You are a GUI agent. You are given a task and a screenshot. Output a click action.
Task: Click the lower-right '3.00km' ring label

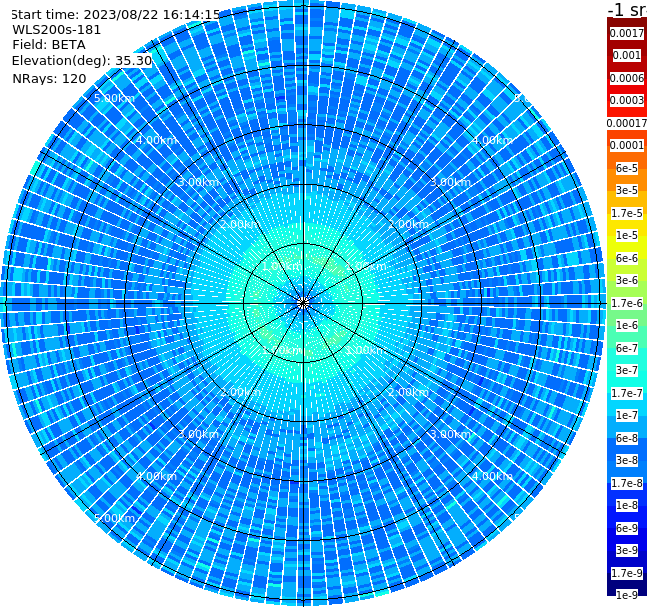(x=451, y=434)
